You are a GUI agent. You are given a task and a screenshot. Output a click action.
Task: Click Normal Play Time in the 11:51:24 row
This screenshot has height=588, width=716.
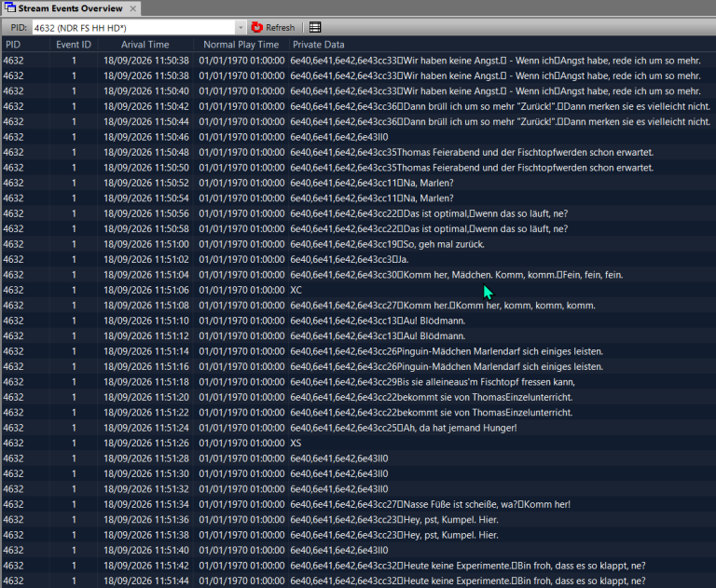click(x=241, y=428)
